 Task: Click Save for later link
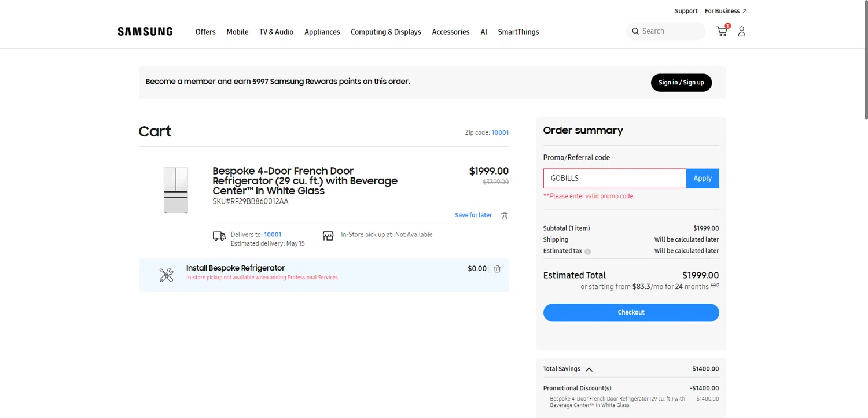[473, 215]
